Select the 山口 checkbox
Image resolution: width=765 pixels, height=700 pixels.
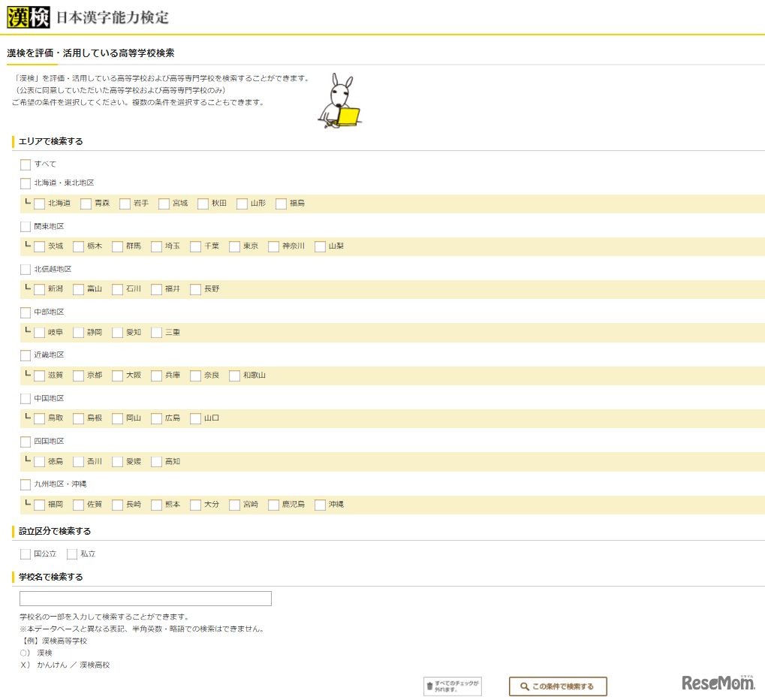196,419
